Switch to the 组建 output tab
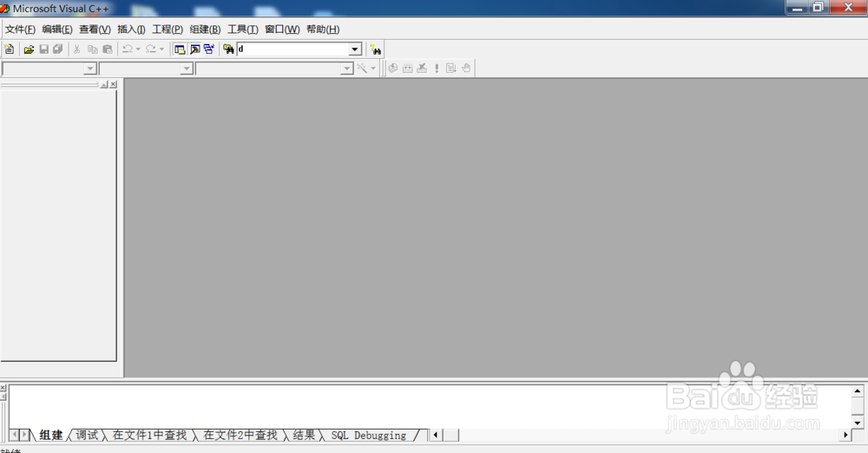The image size is (868, 453). tap(51, 436)
